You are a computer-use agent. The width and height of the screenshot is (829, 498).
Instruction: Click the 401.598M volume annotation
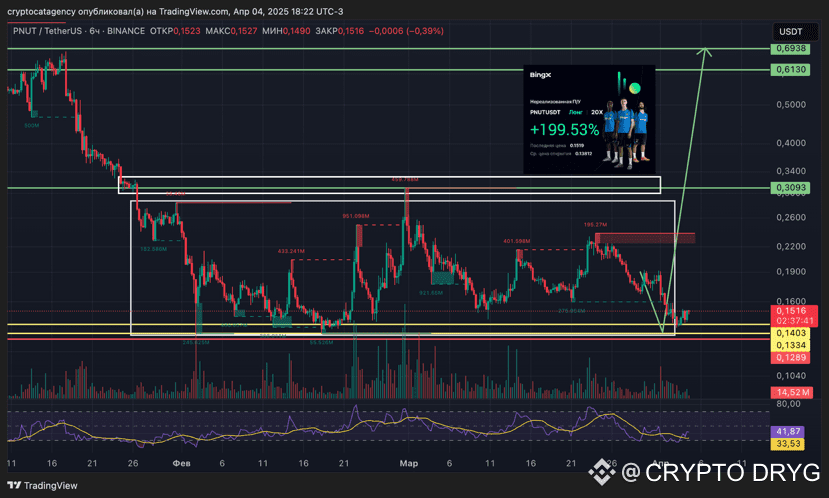coord(517,242)
